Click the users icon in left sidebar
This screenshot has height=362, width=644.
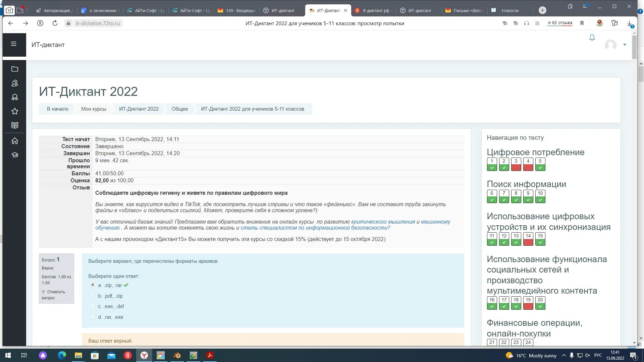coord(14,83)
